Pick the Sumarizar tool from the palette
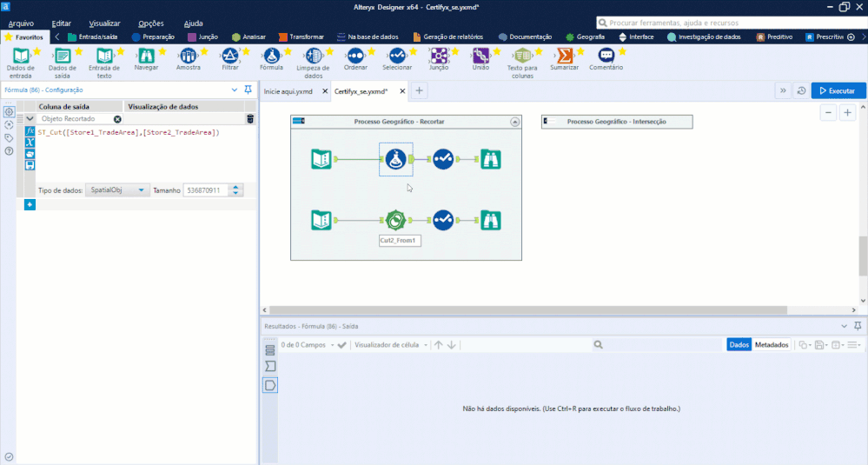Image resolution: width=868 pixels, height=465 pixels. pos(564,57)
